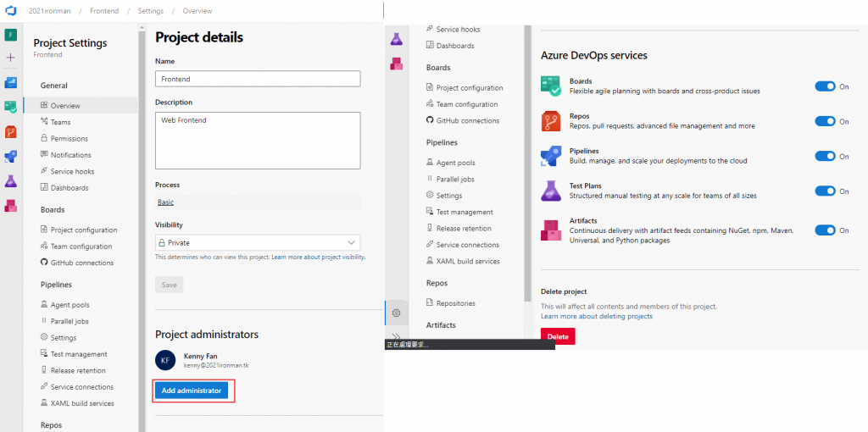Click 2021ironman in the breadcrumb
This screenshot has width=868, height=432.
pos(50,11)
